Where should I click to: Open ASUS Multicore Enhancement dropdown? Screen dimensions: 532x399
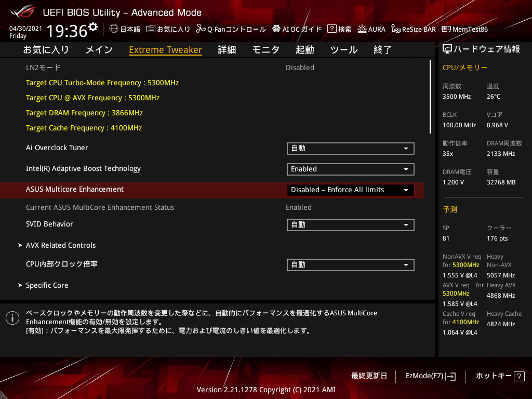tap(351, 190)
